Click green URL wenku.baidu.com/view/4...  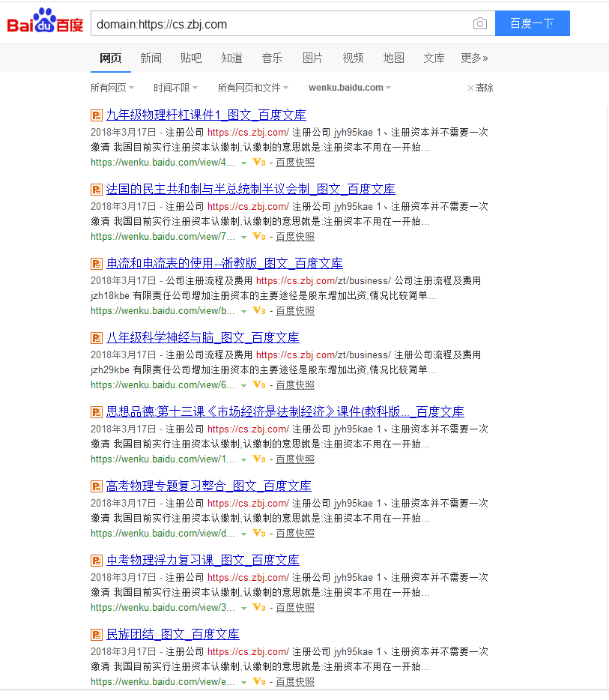click(163, 163)
